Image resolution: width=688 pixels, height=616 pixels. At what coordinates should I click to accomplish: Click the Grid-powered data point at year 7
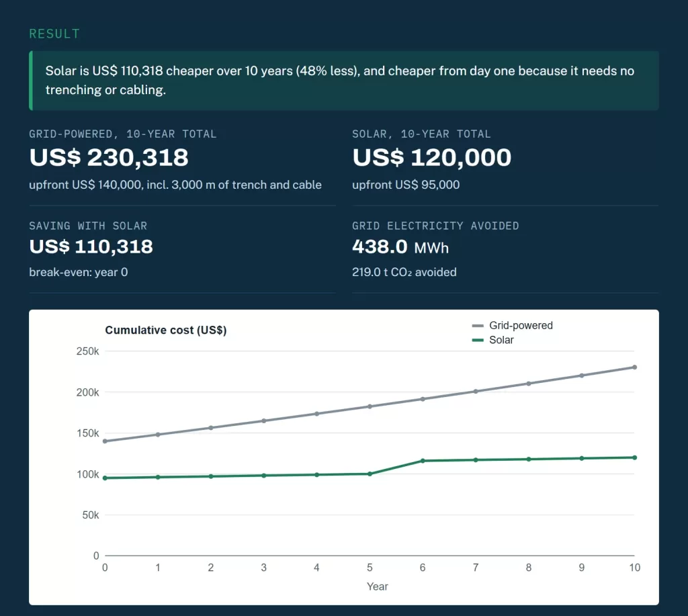pyautogui.click(x=476, y=392)
